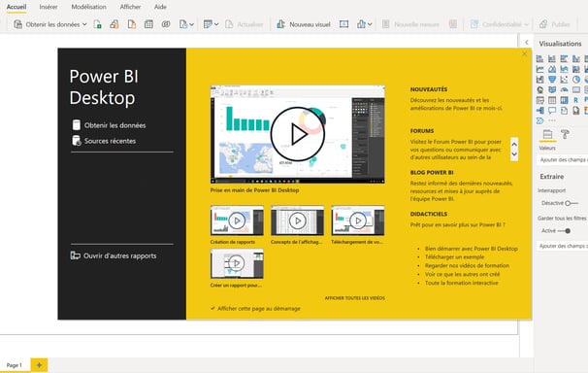Toggle the Garder tous les filtres switch
Viewport: 588px width, 373px height.
[x=565, y=231]
